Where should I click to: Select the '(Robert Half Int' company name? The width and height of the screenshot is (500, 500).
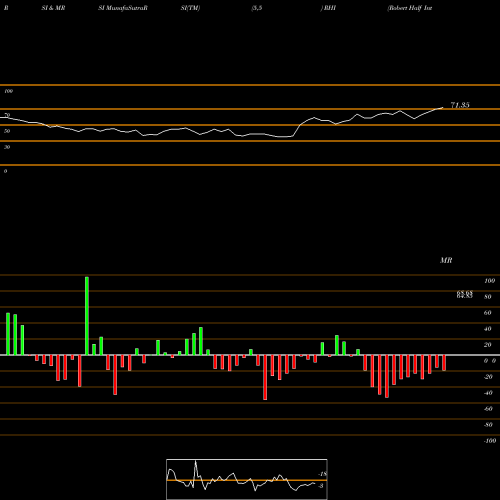[x=410, y=8]
